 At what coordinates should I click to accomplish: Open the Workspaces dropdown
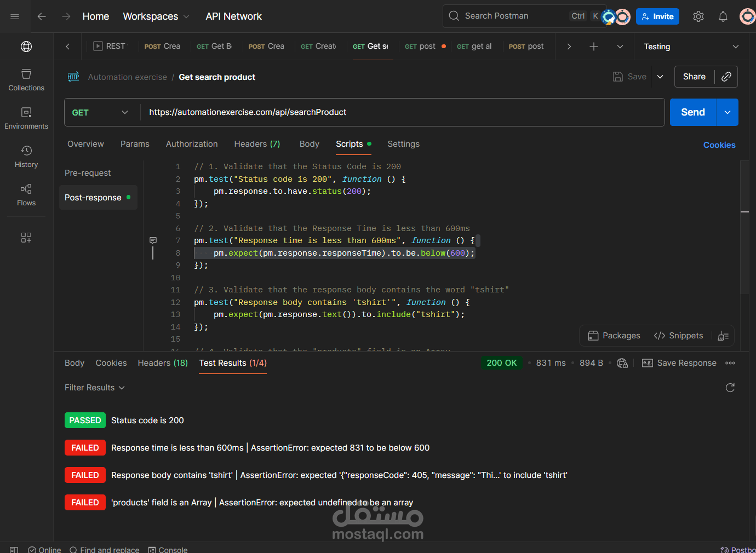pos(156,16)
